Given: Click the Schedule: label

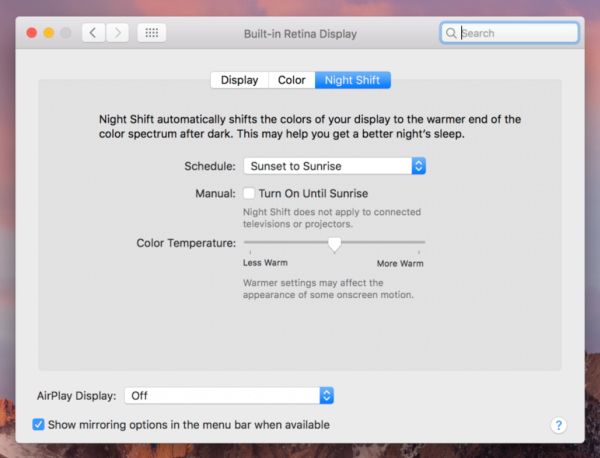Looking at the screenshot, I should pyautogui.click(x=210, y=166).
